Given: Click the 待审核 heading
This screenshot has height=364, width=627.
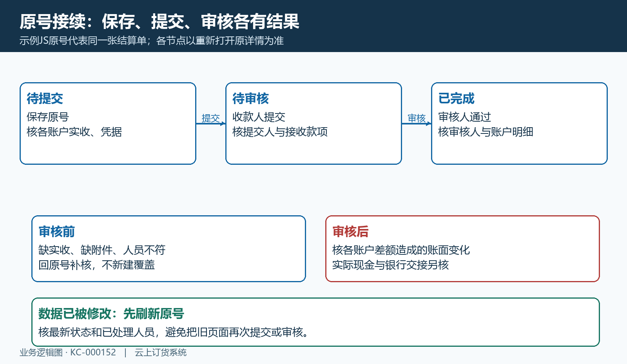Looking at the screenshot, I should pos(250,98).
